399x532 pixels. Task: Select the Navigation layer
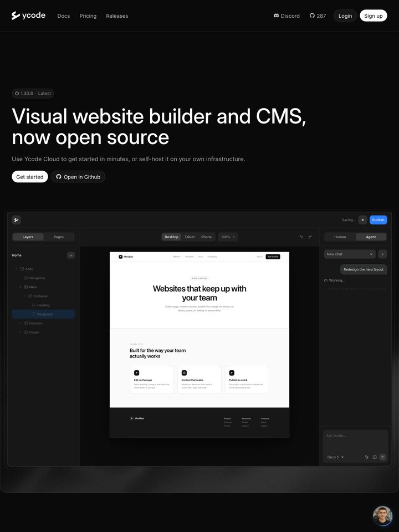(43, 278)
